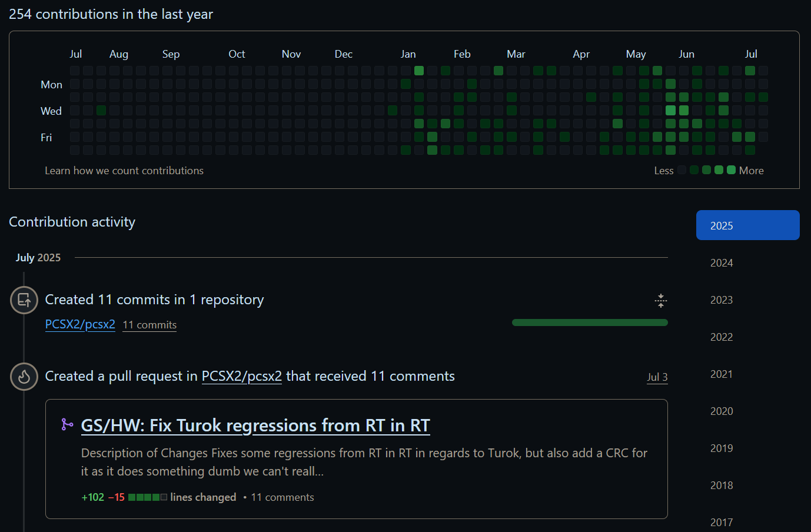The height and width of the screenshot is (532, 811).
Task: Click the 'Jan' month label in the graph
Action: click(x=408, y=54)
